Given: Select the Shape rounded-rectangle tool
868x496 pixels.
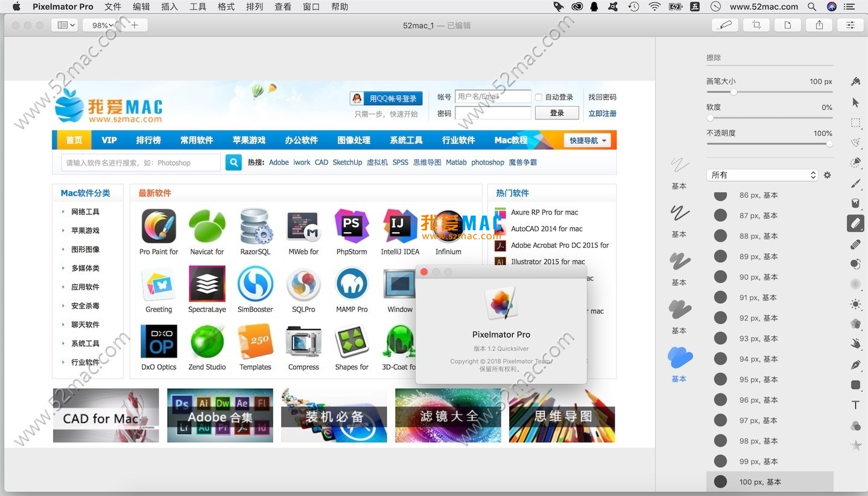Looking at the screenshot, I should [x=855, y=385].
